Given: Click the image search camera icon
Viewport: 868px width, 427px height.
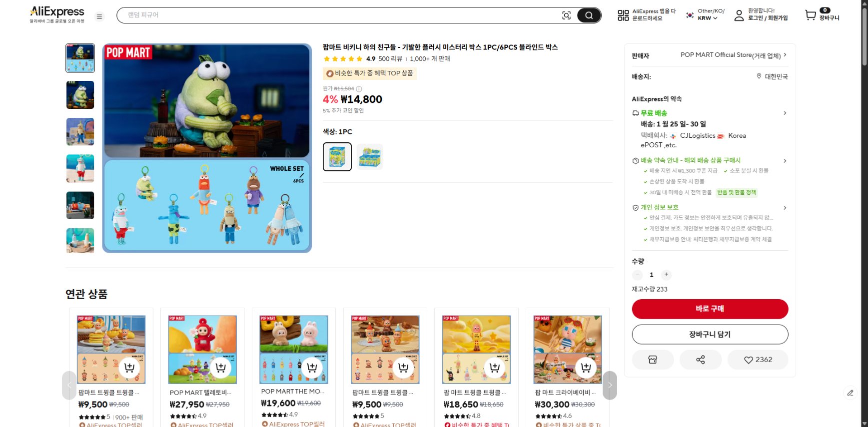Looking at the screenshot, I should tap(566, 15).
